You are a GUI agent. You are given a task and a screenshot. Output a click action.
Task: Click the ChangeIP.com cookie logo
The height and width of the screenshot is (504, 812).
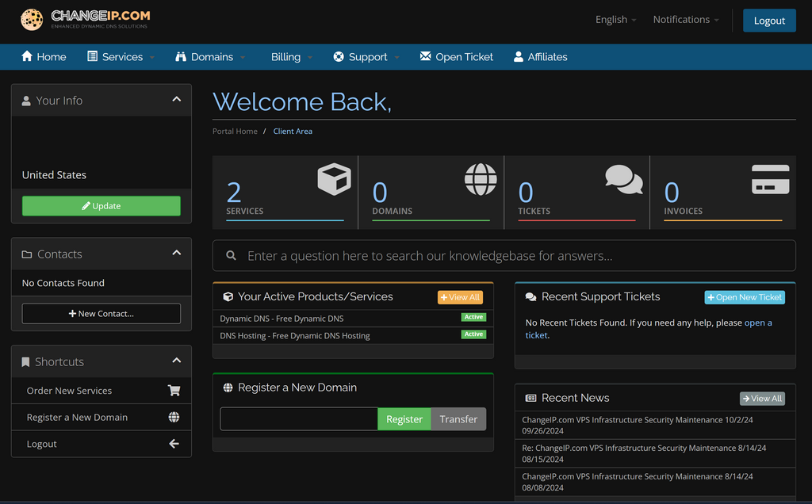32,20
